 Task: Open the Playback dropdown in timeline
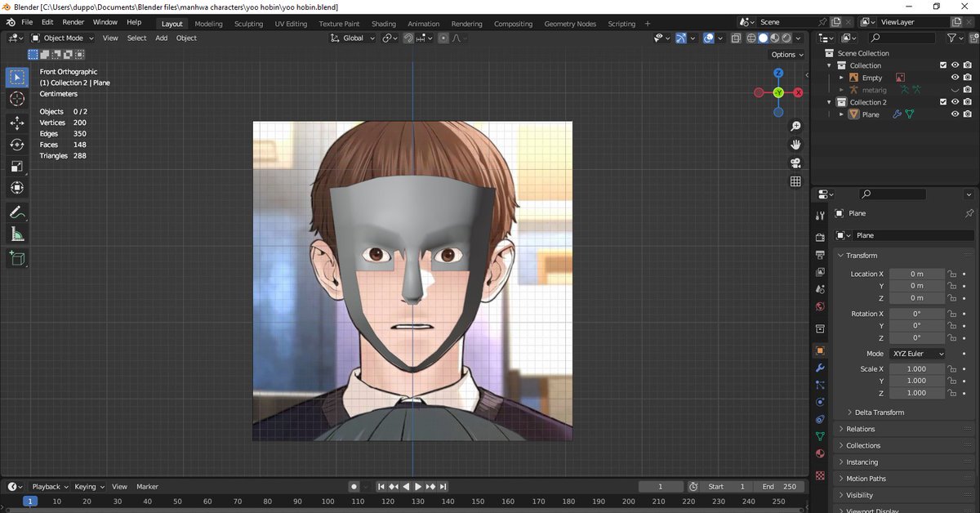[x=50, y=486]
